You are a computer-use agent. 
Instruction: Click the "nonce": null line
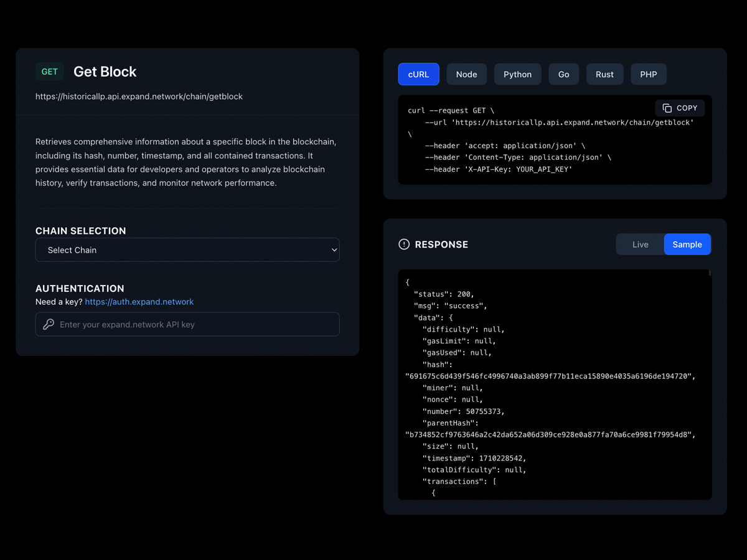[x=453, y=399]
